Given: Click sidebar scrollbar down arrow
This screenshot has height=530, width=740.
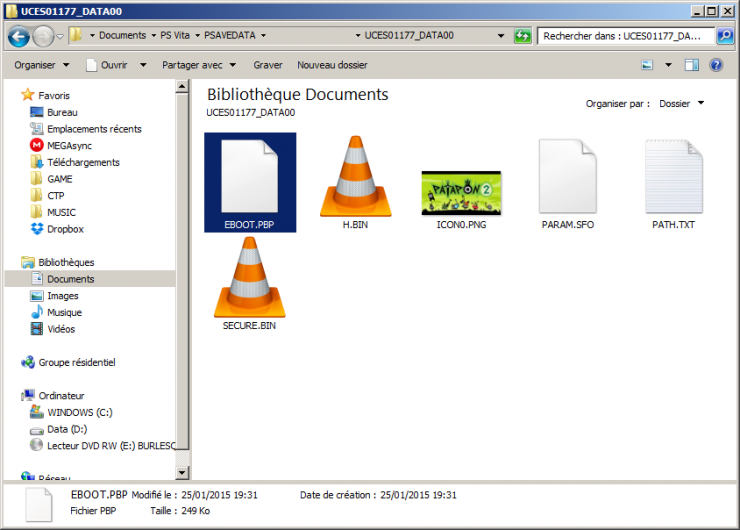Looking at the screenshot, I should pos(182,472).
